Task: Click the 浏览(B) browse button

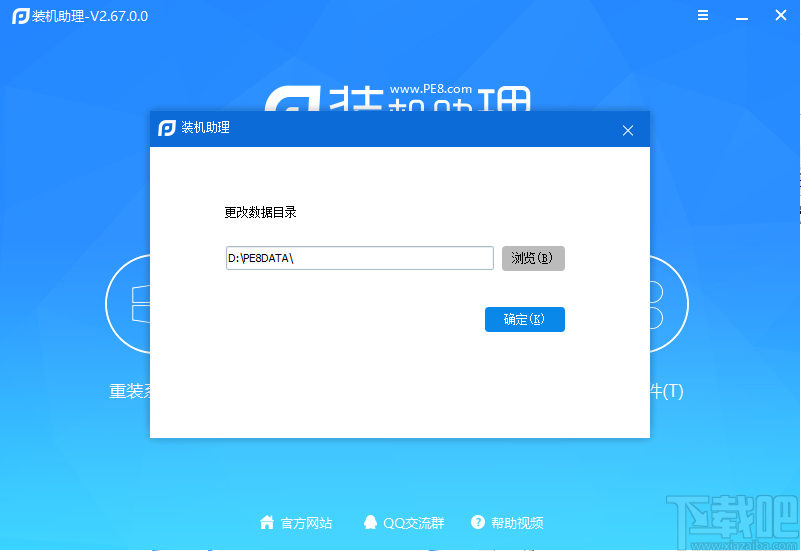Action: 533,258
